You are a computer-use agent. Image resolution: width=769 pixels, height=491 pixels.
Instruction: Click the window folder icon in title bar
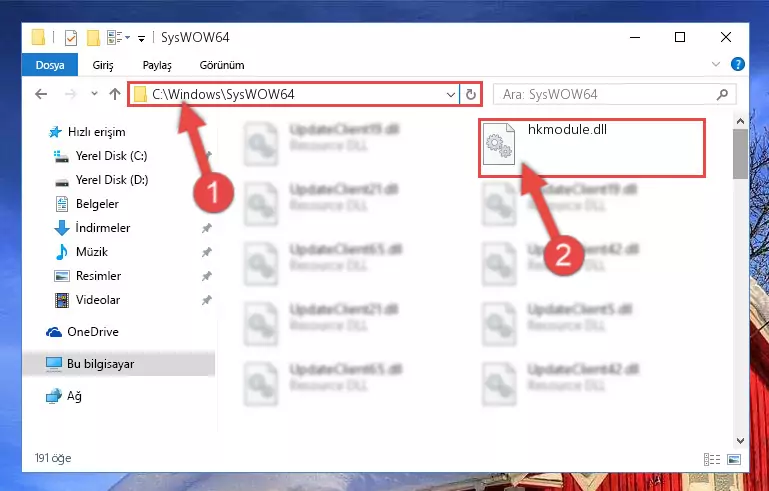[38, 38]
